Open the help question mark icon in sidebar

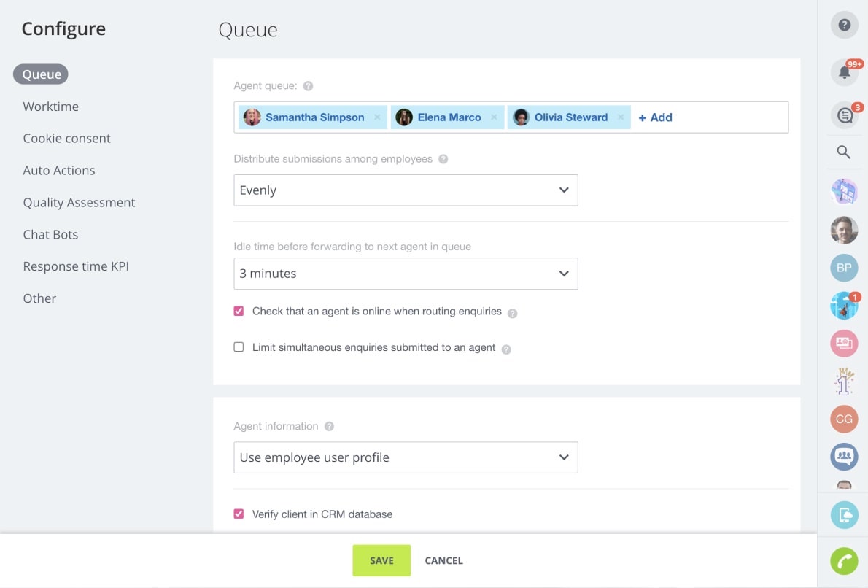[x=844, y=26]
